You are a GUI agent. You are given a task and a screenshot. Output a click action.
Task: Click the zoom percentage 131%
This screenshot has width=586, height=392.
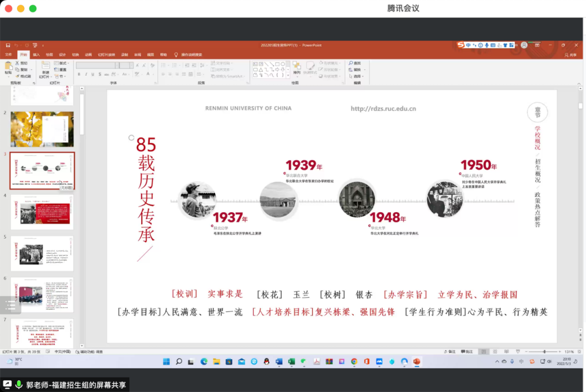pos(569,351)
